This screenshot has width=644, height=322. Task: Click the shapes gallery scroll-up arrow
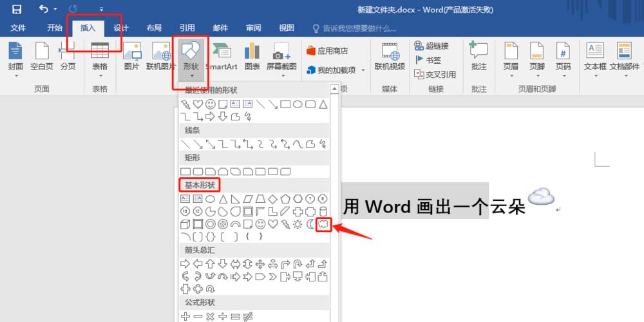click(x=334, y=89)
